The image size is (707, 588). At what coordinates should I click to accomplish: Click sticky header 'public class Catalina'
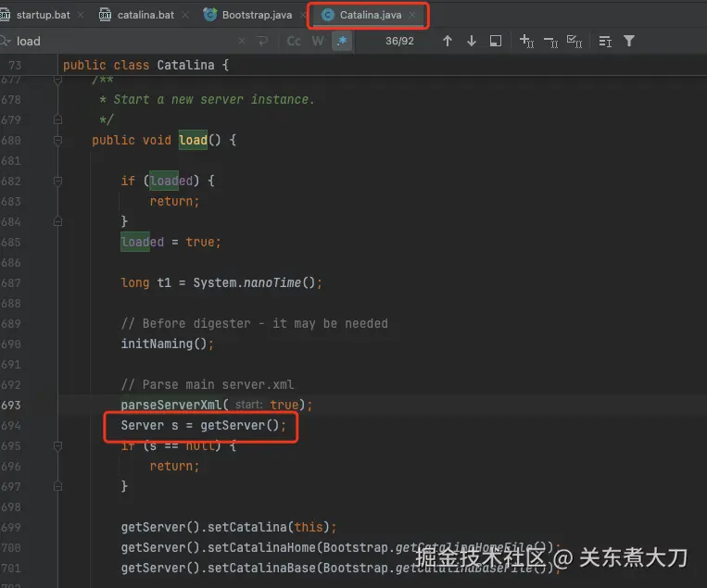click(146, 65)
